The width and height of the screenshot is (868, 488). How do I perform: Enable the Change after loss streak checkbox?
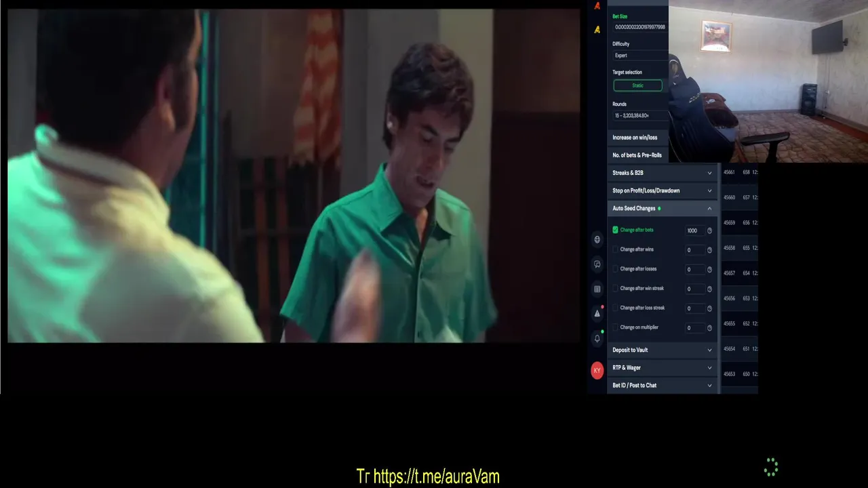pyautogui.click(x=616, y=308)
